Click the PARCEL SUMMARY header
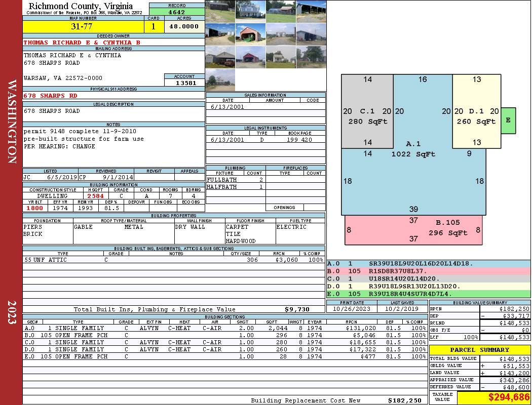Viewport: 532px width, 405px height. click(479, 350)
